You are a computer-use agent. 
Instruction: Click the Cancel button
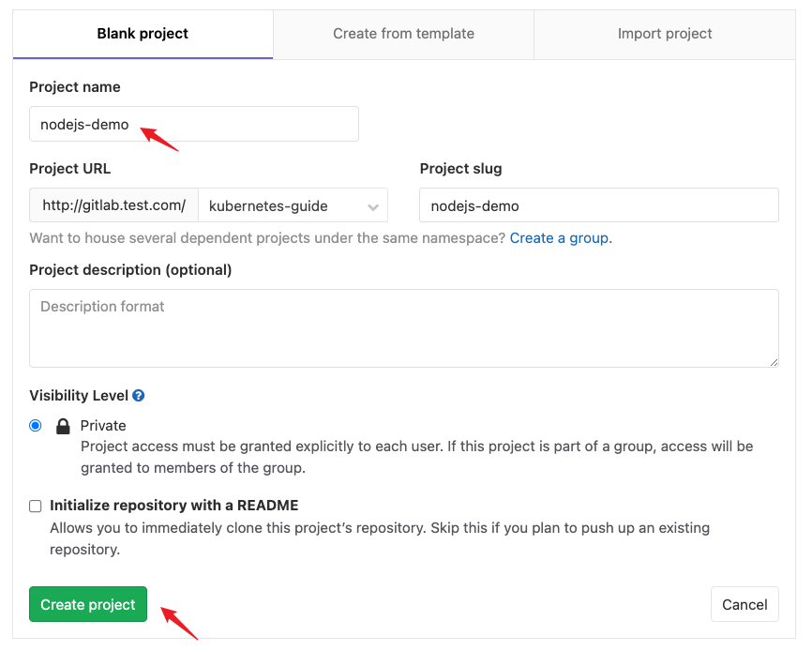pyautogui.click(x=744, y=605)
